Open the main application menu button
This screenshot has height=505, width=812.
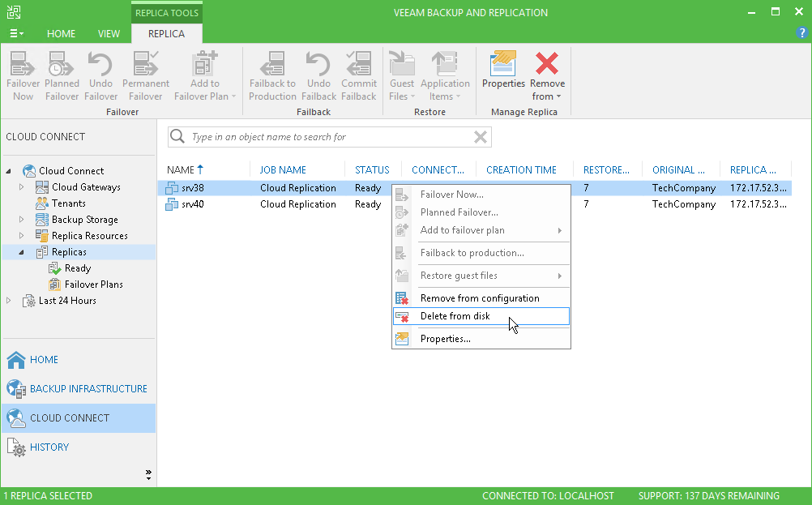click(16, 34)
